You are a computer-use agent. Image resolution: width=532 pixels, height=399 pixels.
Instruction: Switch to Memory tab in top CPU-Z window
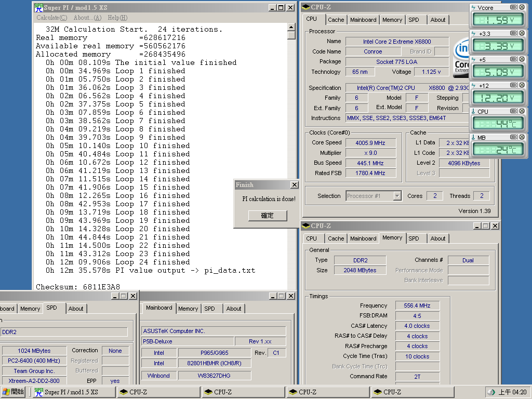tap(392, 20)
